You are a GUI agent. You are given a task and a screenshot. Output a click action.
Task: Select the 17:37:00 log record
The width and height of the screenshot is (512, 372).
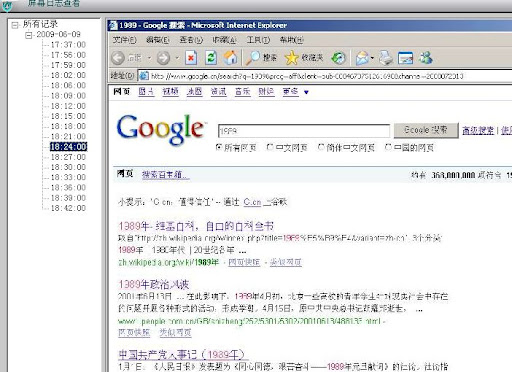pos(68,45)
